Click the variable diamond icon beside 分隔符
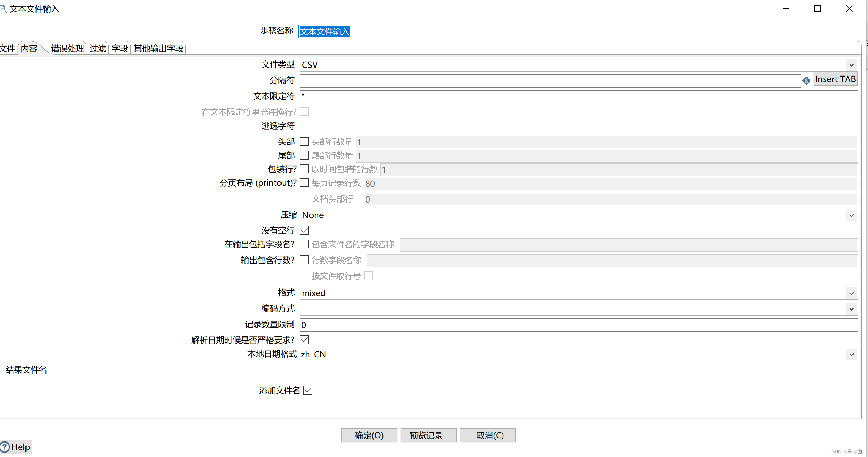The height and width of the screenshot is (457, 868). click(806, 81)
